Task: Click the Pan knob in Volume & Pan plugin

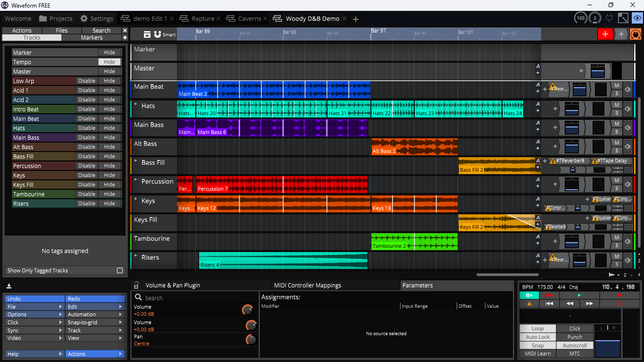Action: pyautogui.click(x=251, y=340)
